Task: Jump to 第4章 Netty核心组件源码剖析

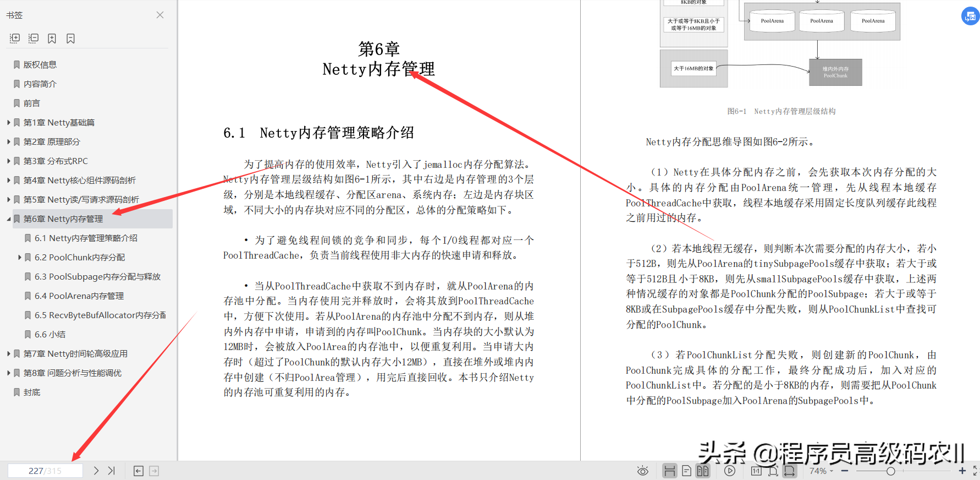Action: pos(79,180)
